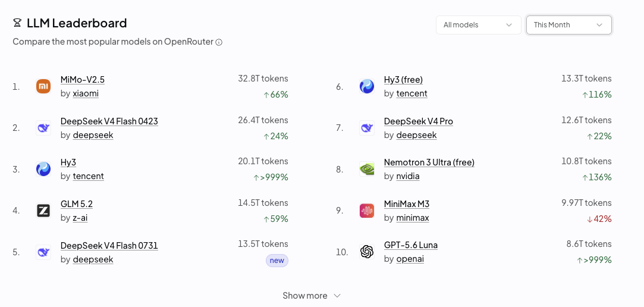Screen dimensions: 644x307
Task: Open the MiniMax M3 model link
Action: point(407,204)
